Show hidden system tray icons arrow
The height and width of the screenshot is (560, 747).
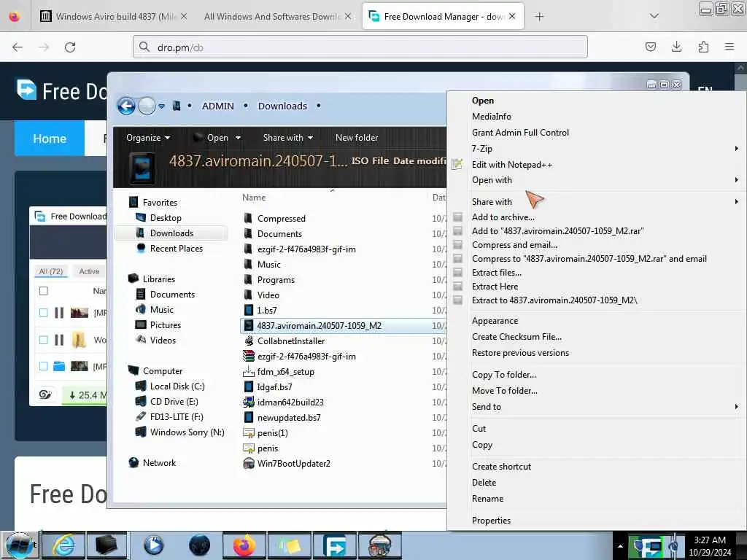click(620, 546)
